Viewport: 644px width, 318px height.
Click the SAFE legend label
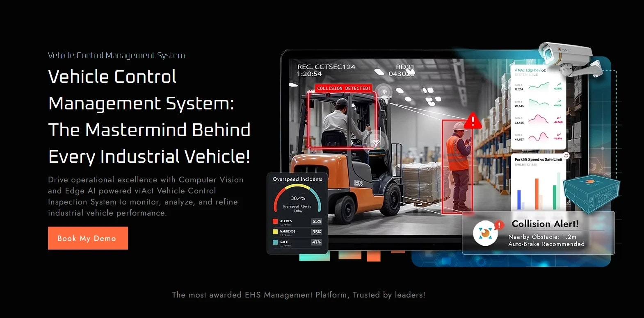[x=284, y=242]
